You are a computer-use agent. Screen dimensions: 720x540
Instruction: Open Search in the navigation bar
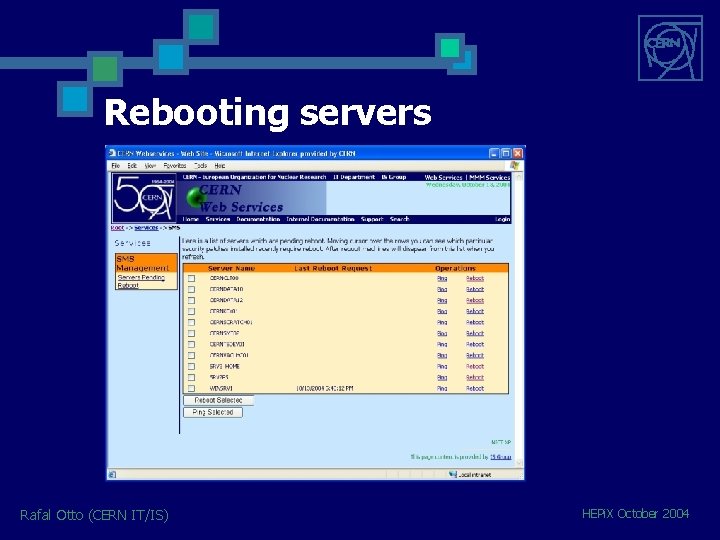point(399,219)
